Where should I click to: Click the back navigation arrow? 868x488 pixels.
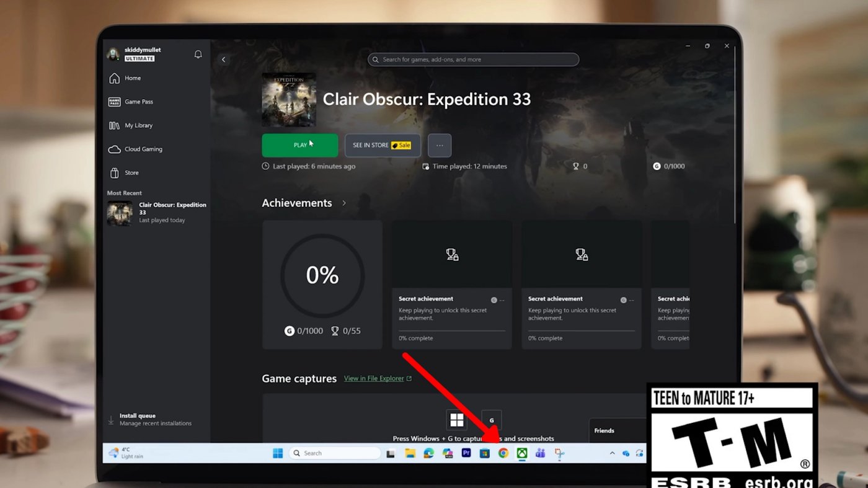tap(223, 59)
